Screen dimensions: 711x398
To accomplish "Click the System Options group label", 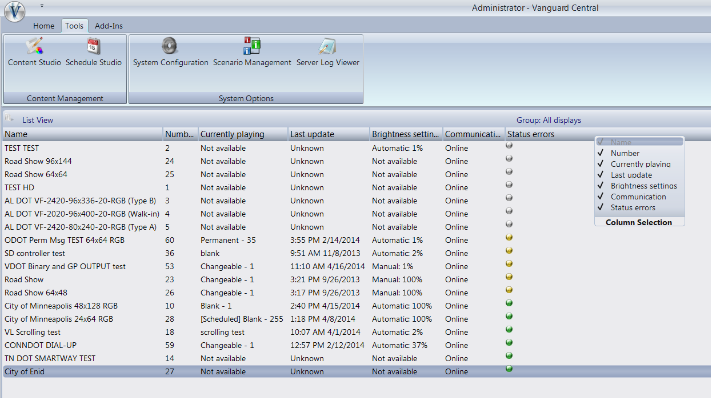I will tap(246, 98).
